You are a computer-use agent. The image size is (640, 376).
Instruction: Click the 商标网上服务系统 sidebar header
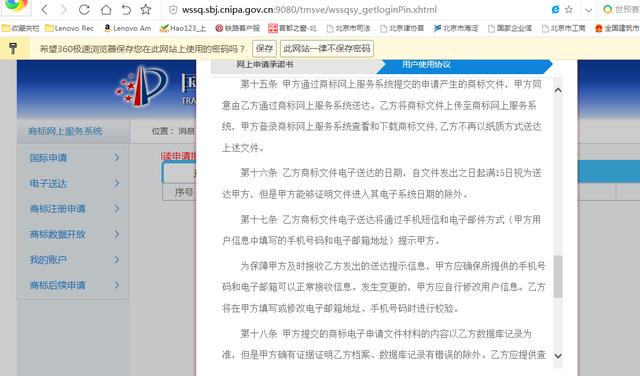pyautogui.click(x=65, y=131)
